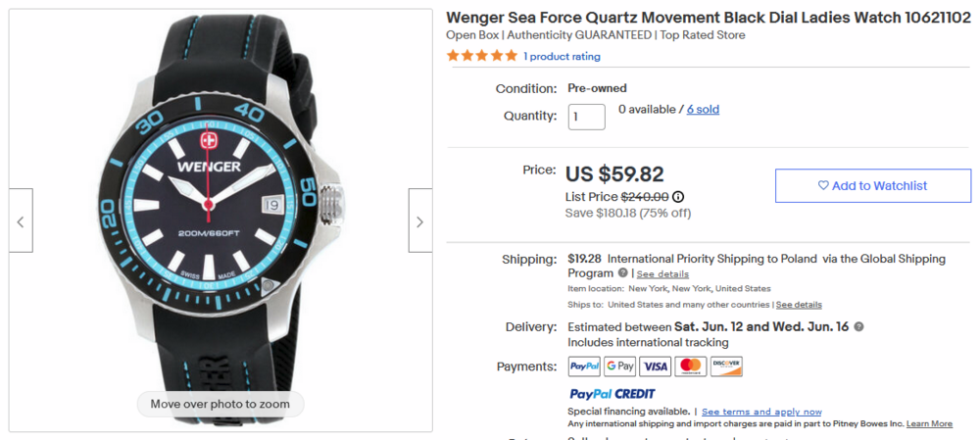Click the Visa card icon
Screen dimensions: 980x440
click(655, 367)
